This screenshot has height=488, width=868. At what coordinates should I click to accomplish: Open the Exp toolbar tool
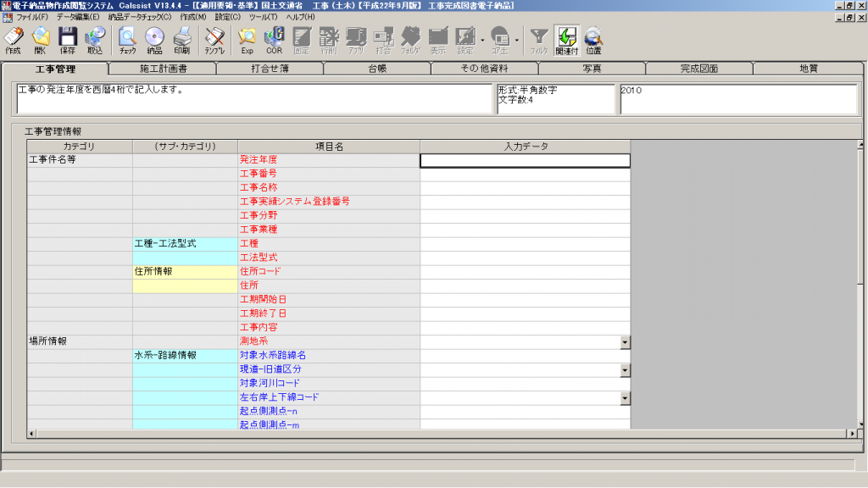point(247,40)
